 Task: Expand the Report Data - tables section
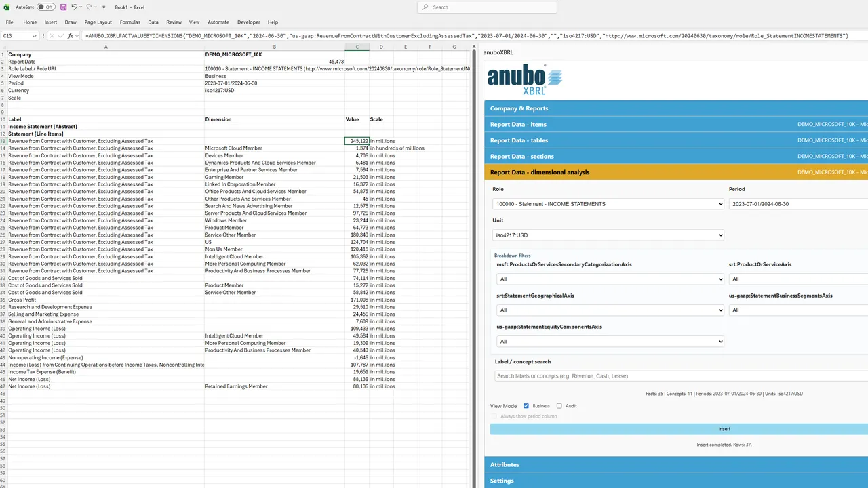(x=676, y=140)
